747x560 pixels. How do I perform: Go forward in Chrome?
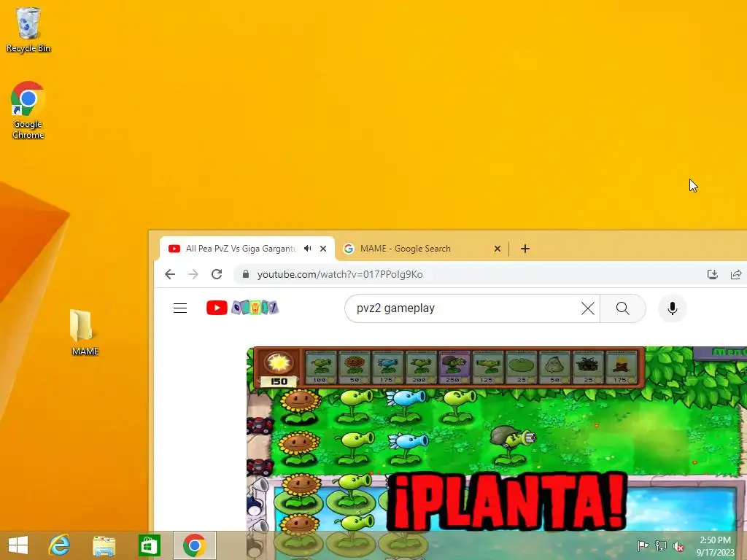pos(193,274)
